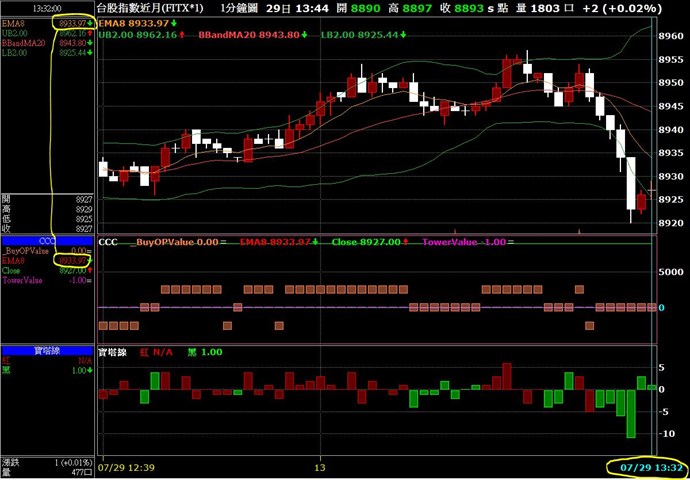Click the EMA8 down-arrow in chart legend
Image resolution: width=690 pixels, height=480 pixels.
point(174,21)
